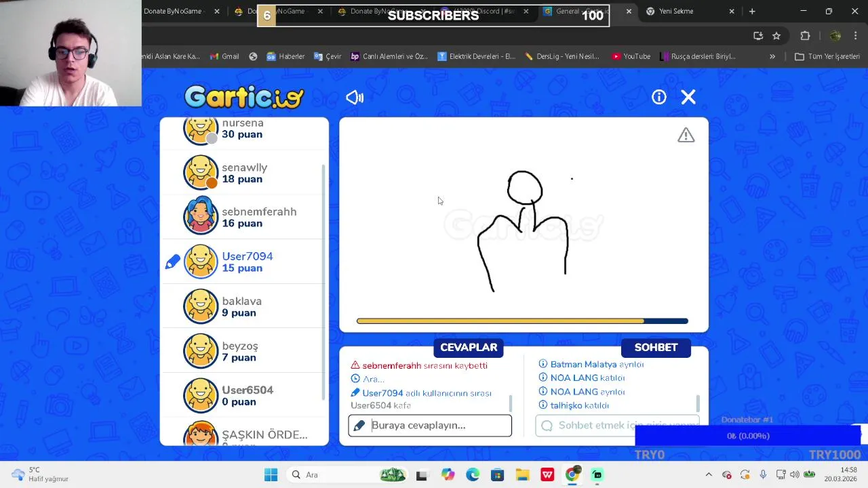This screenshot has height=488, width=868.
Task: Click 'User6504 kafa' answer line
Action: pyautogui.click(x=380, y=405)
